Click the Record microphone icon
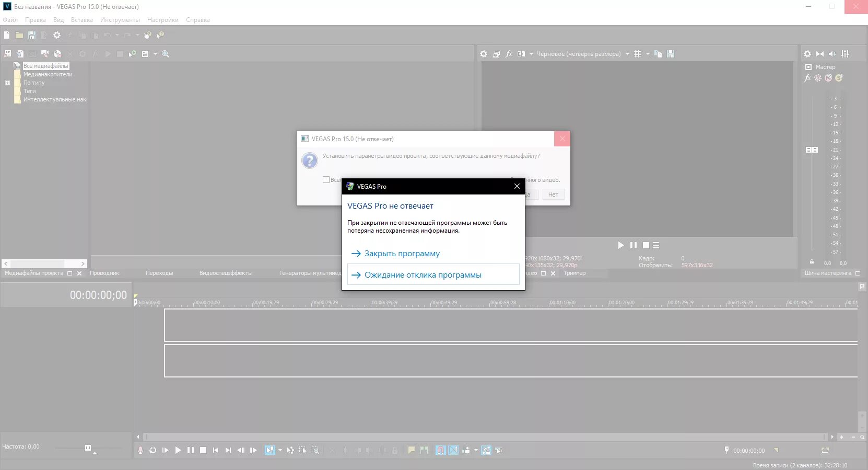 140,450
